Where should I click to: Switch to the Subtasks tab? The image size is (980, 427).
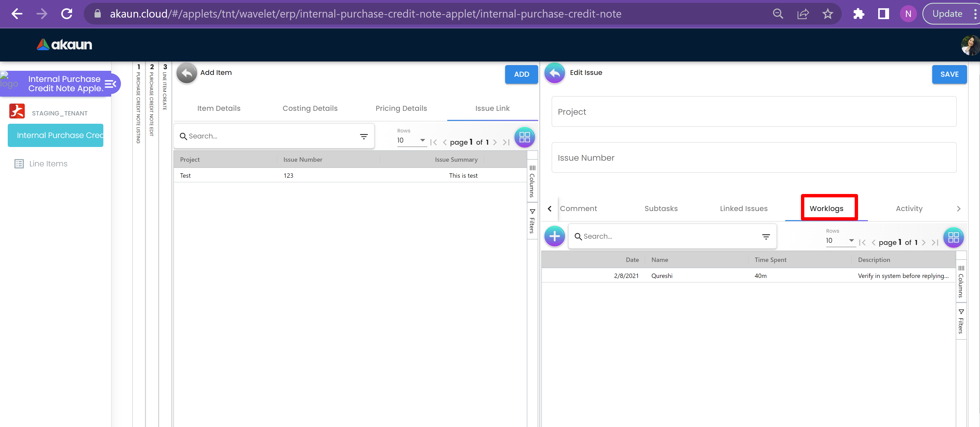pyautogui.click(x=661, y=208)
